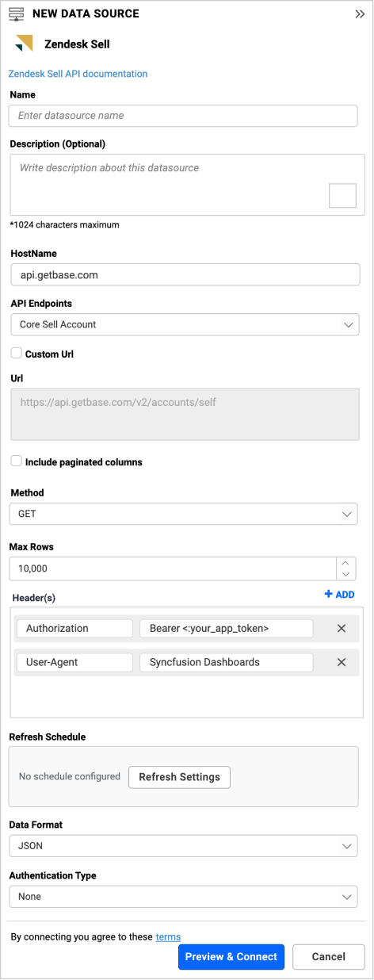Click the data source server icon
Image resolution: width=374 pixels, height=980 pixels.
coord(17,14)
